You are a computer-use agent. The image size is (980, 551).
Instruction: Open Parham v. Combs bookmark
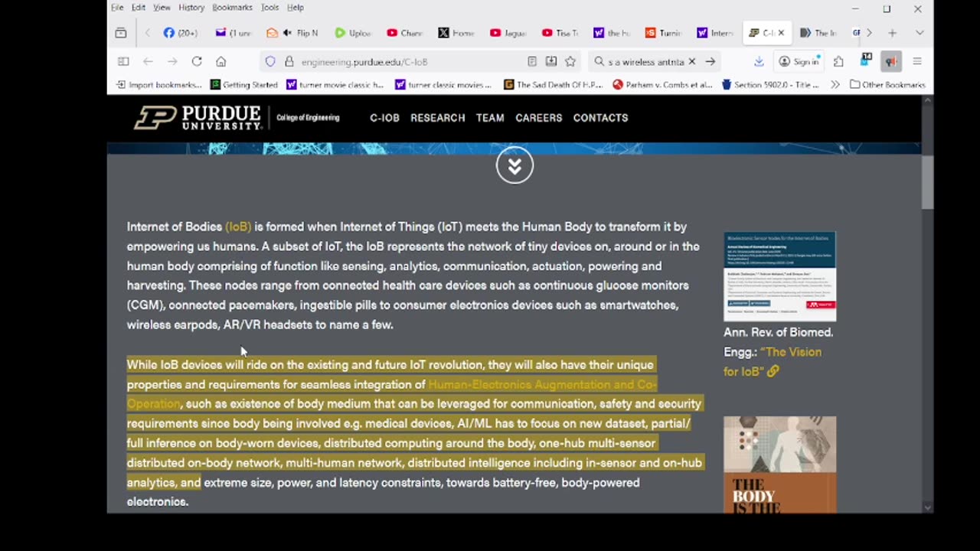(x=663, y=85)
